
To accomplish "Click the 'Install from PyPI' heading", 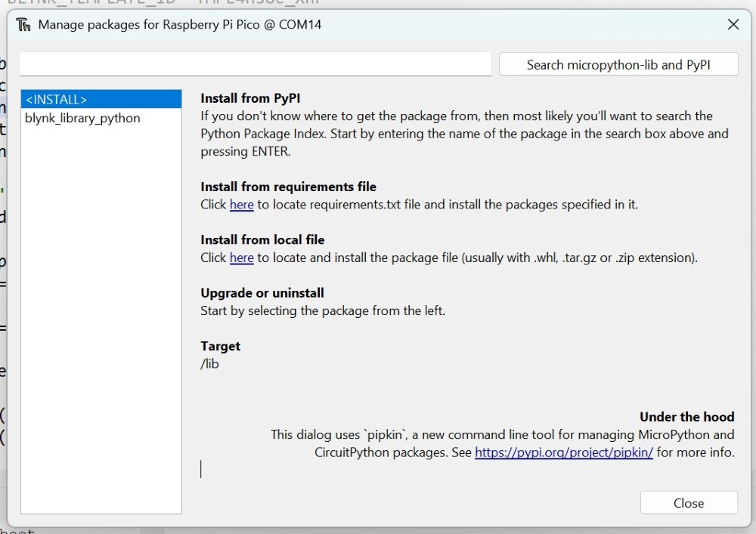I will click(x=250, y=98).
